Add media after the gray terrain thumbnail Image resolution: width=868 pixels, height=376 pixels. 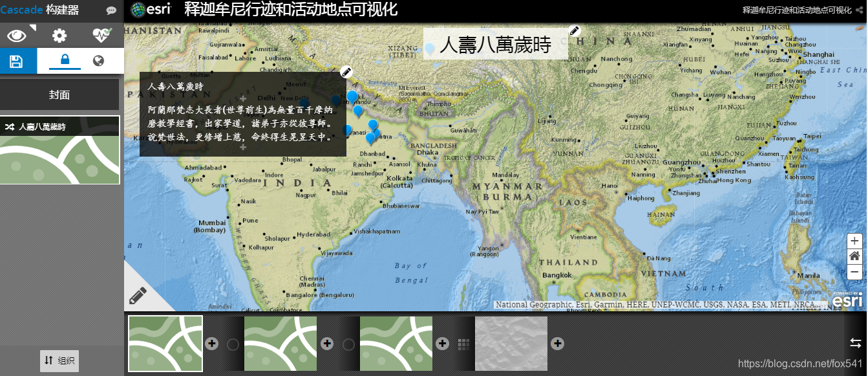pyautogui.click(x=557, y=344)
